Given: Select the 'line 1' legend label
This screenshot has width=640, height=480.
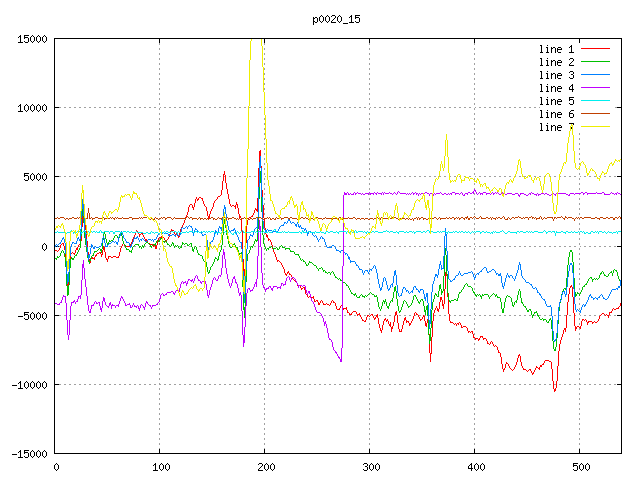Looking at the screenshot, I should pos(556,49).
